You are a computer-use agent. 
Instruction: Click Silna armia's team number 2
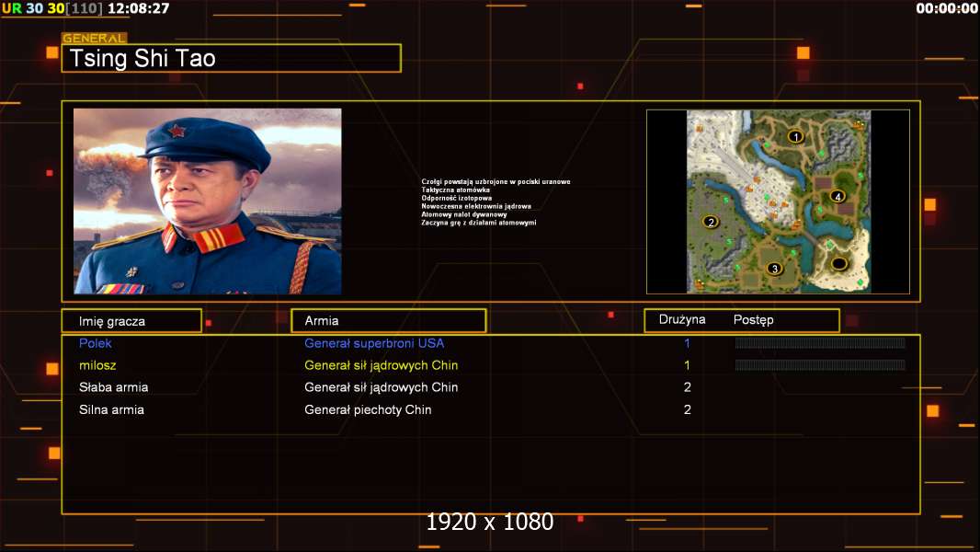pos(688,410)
